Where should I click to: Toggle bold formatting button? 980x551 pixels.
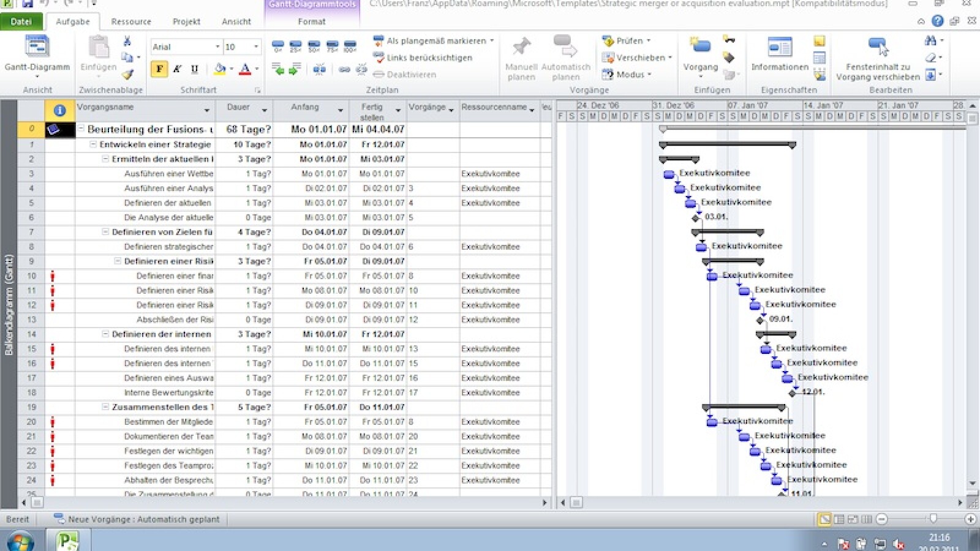(159, 69)
